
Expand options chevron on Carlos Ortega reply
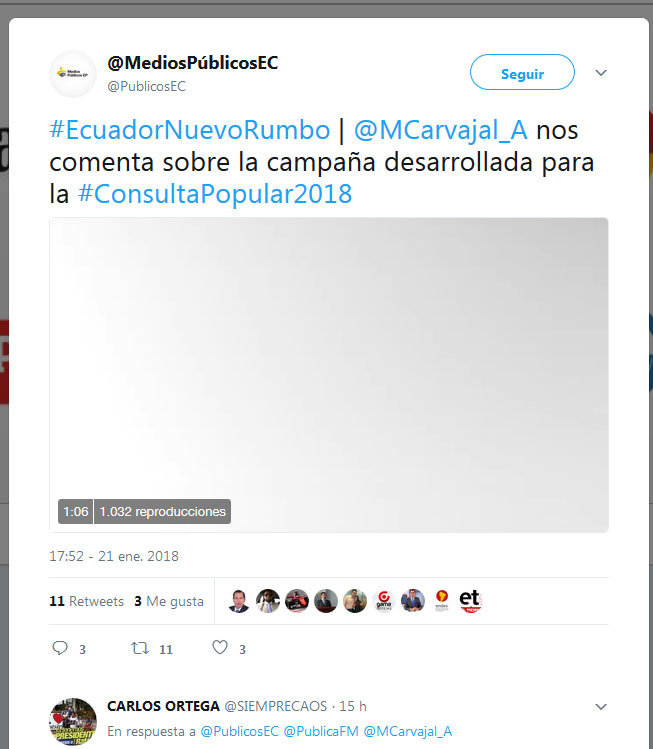coord(601,706)
